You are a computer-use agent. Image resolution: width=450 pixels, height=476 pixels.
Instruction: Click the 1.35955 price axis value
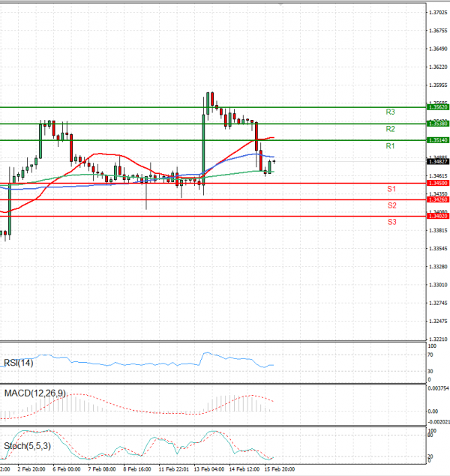point(438,85)
